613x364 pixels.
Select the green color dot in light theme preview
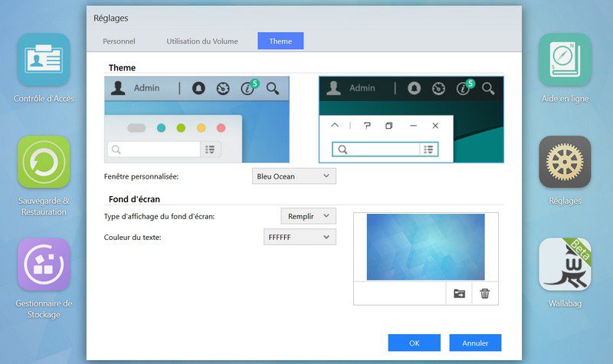click(x=181, y=128)
